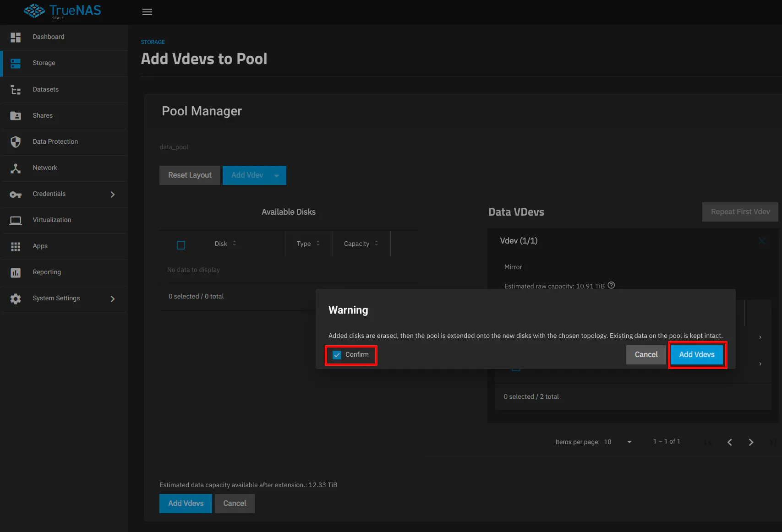Open Datasets menu item

[65, 90]
